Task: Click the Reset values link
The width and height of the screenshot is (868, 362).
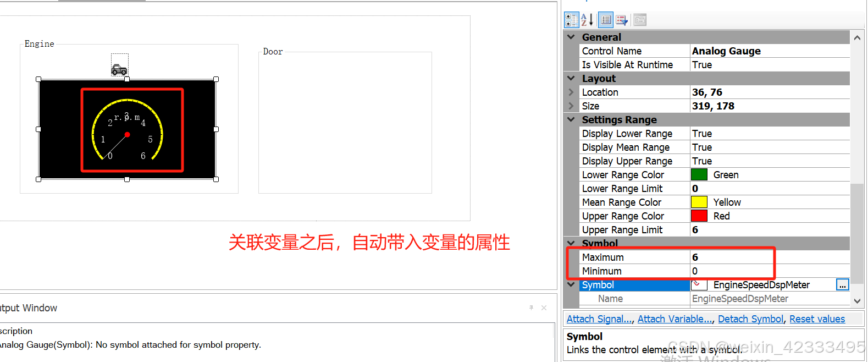Action: tap(817, 319)
